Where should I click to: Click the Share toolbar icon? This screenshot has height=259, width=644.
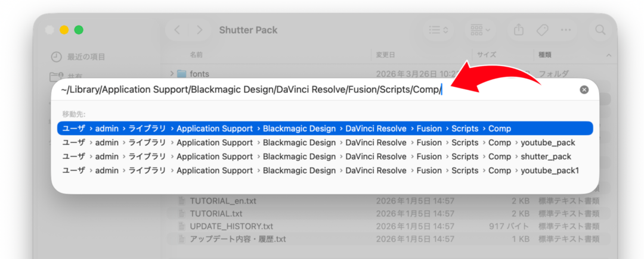tap(519, 30)
